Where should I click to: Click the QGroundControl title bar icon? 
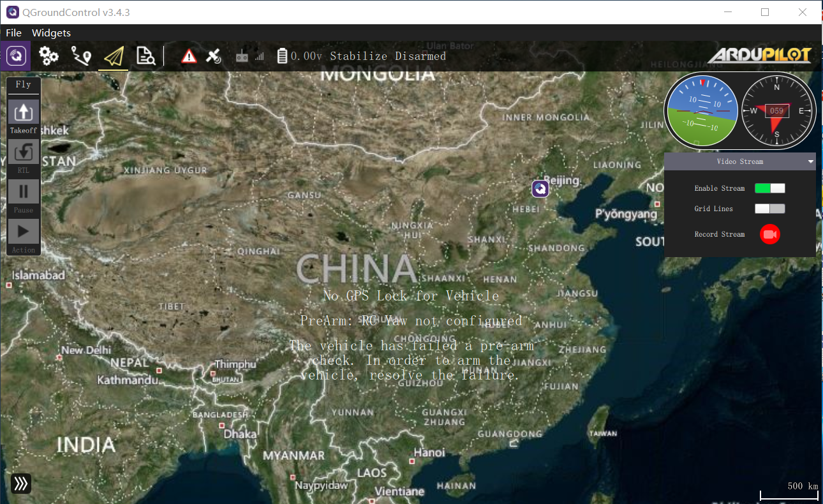click(x=12, y=12)
